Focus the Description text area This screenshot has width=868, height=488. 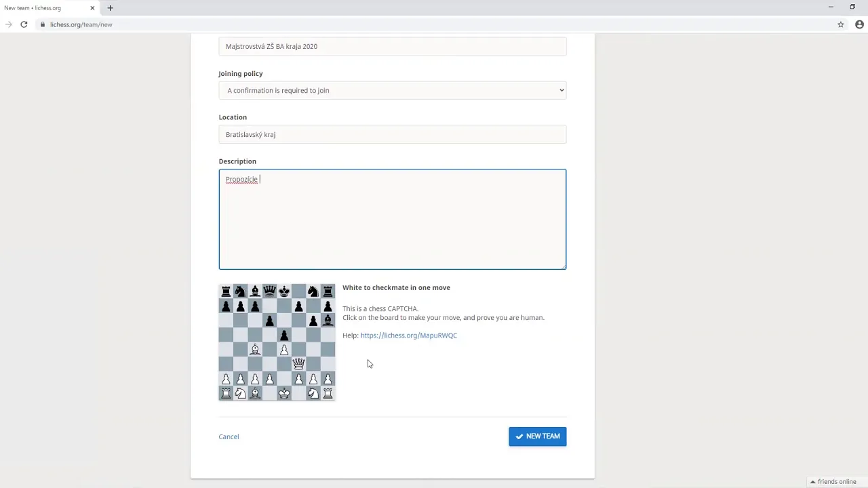393,220
